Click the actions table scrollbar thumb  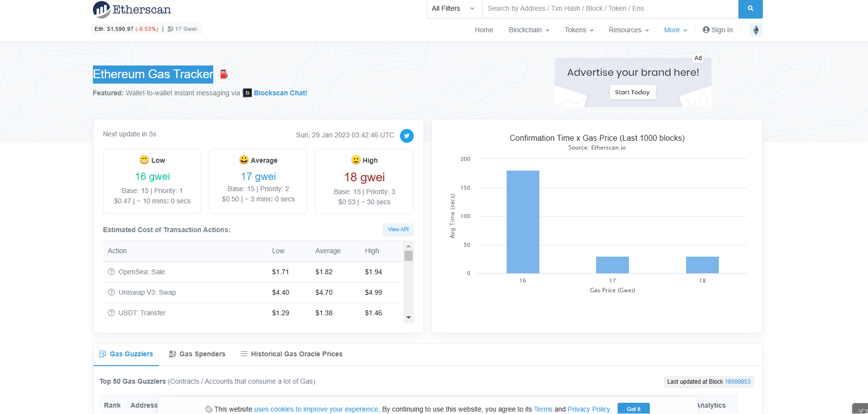click(408, 256)
